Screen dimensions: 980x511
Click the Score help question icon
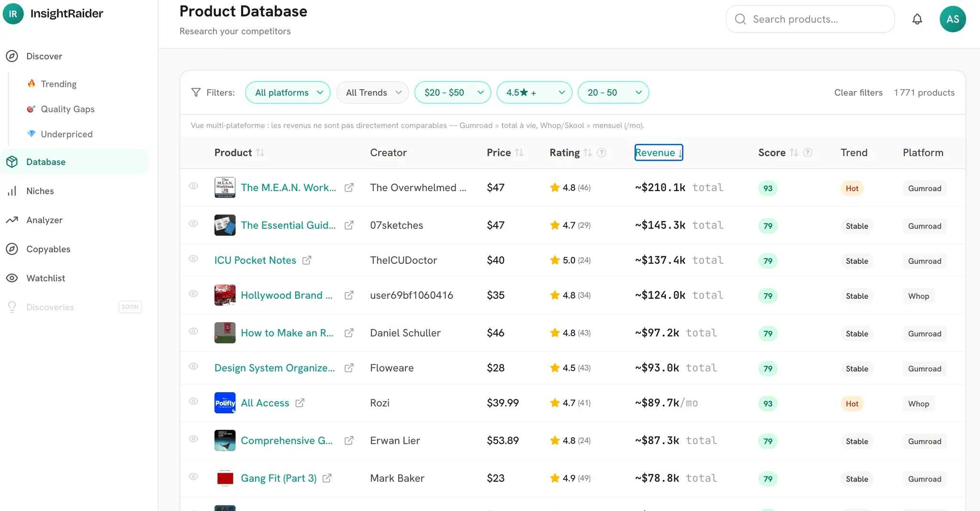[x=807, y=153]
